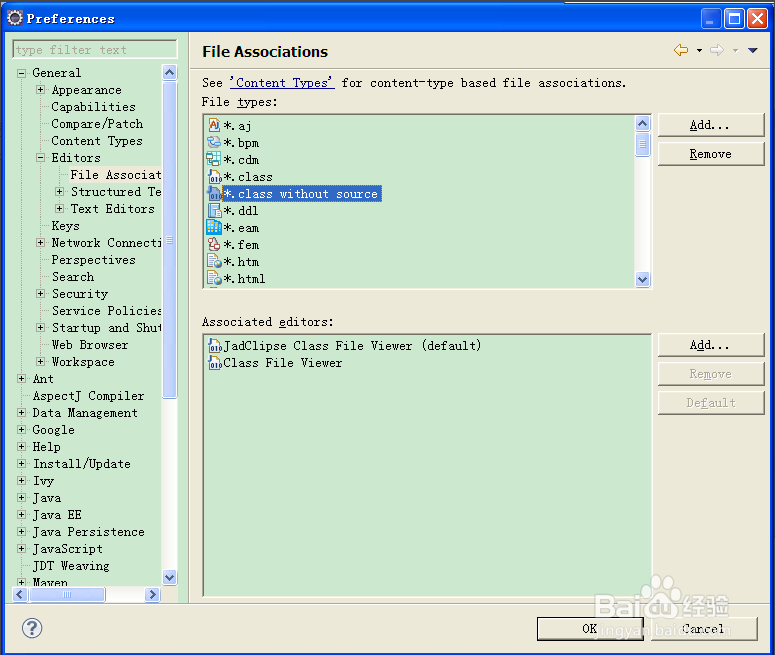Select Search in the preferences tree

click(x=73, y=277)
